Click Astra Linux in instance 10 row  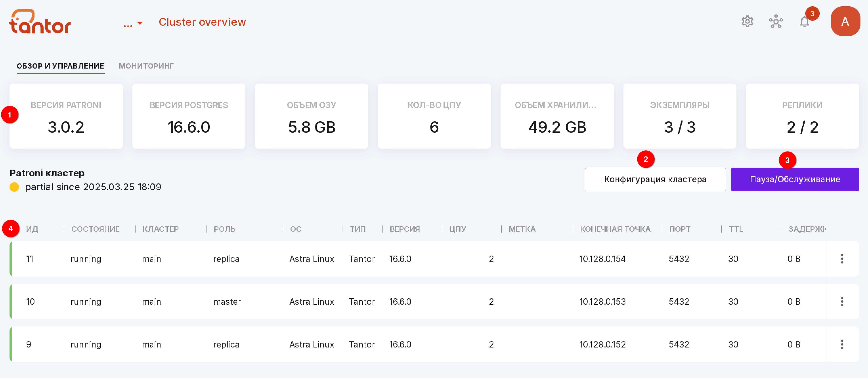312,302
